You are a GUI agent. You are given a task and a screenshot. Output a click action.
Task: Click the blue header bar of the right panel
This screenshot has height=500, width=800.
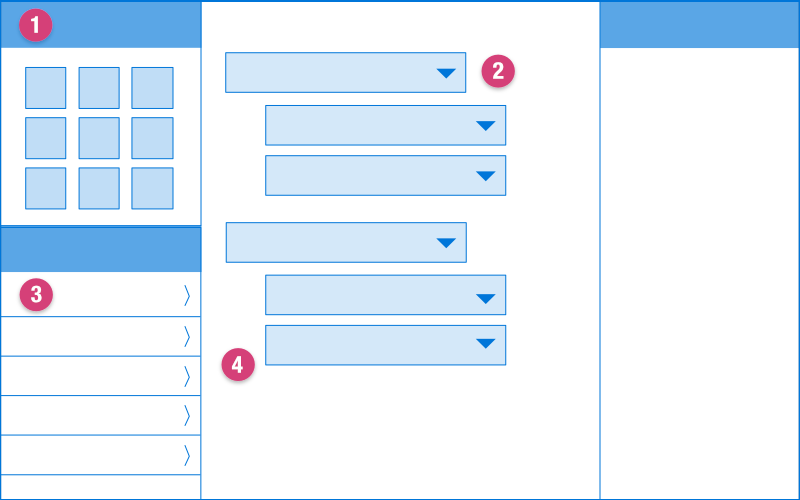pos(699,25)
